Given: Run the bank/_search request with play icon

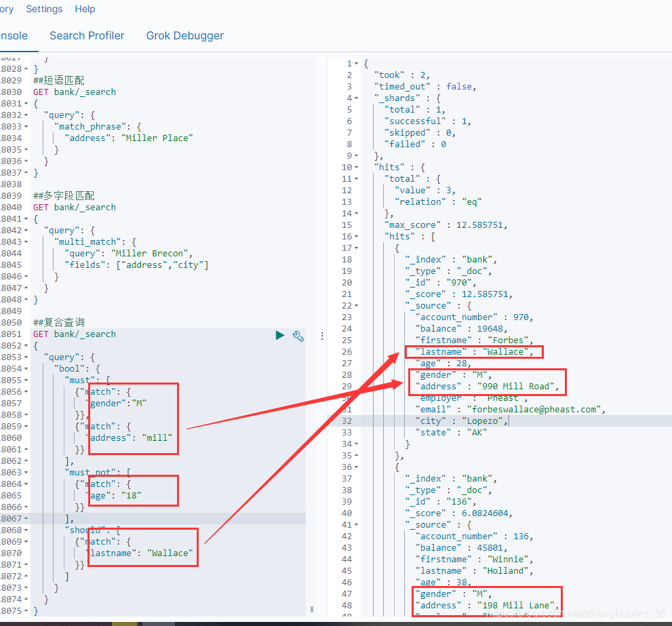Looking at the screenshot, I should click(280, 335).
